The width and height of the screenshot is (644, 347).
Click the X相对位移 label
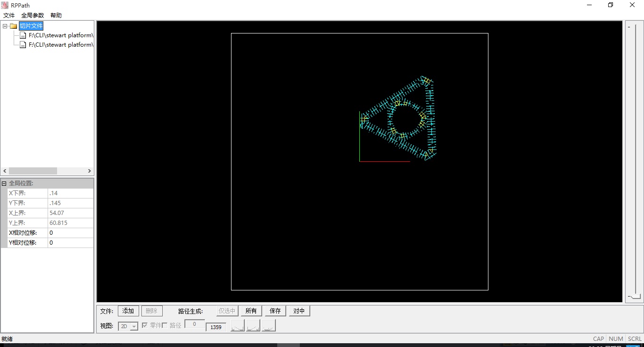[23, 233]
